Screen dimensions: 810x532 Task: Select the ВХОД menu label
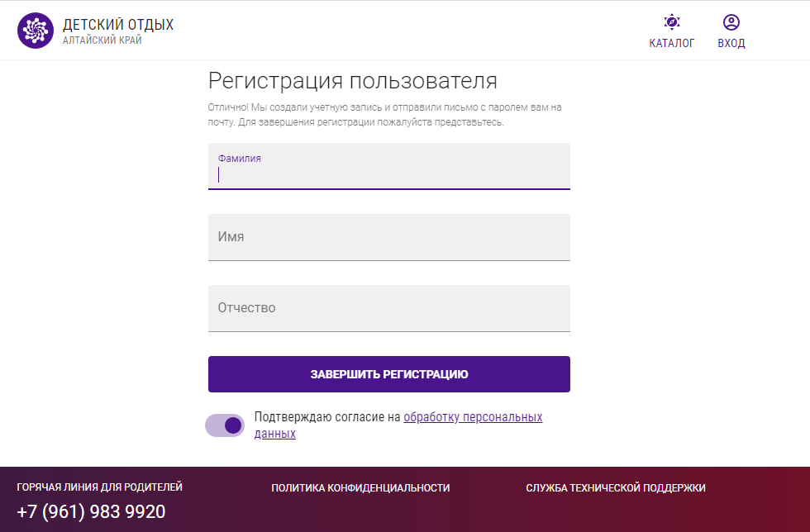(x=731, y=44)
